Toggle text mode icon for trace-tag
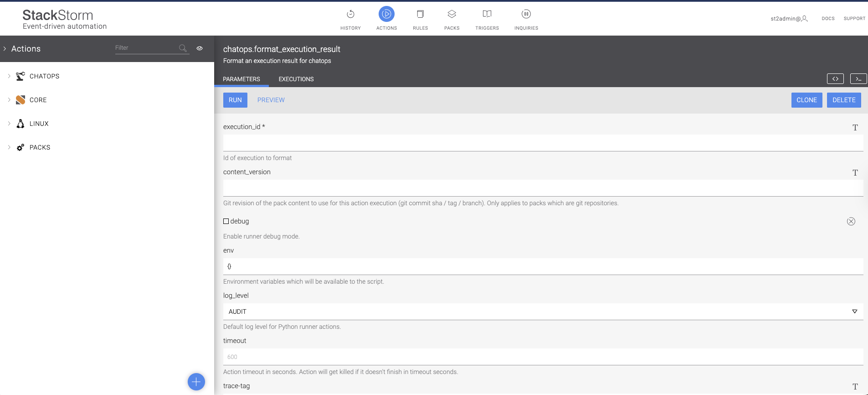 [855, 387]
